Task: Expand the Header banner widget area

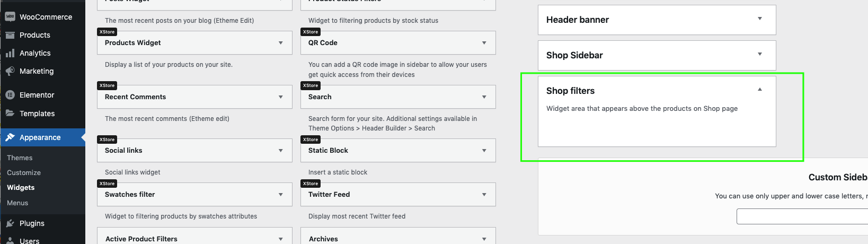Action: point(760,19)
